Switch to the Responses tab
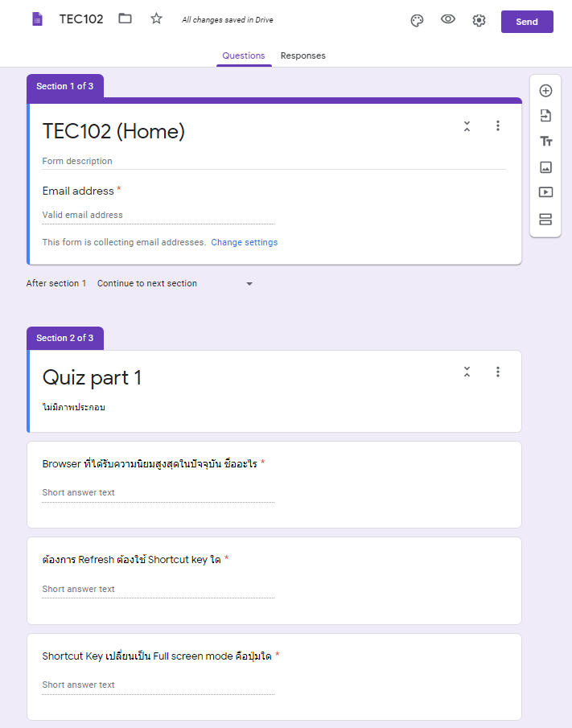This screenshot has height=728, width=572. [302, 56]
